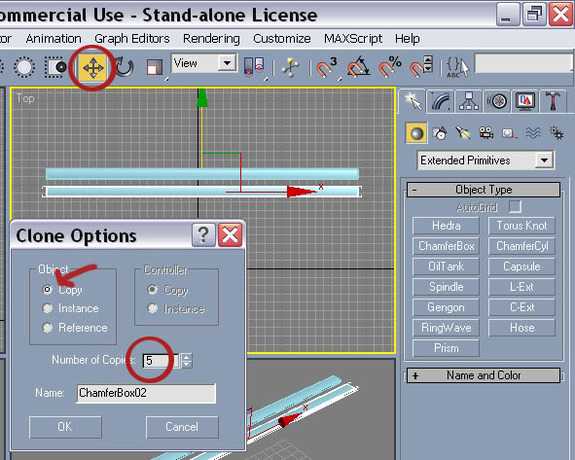
Task: Click the Hose object button
Action: pyautogui.click(x=522, y=328)
